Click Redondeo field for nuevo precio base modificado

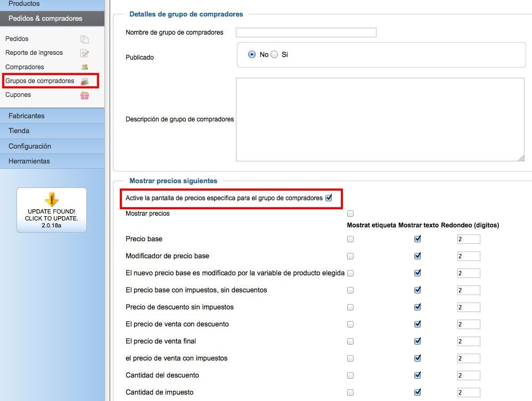(469, 273)
